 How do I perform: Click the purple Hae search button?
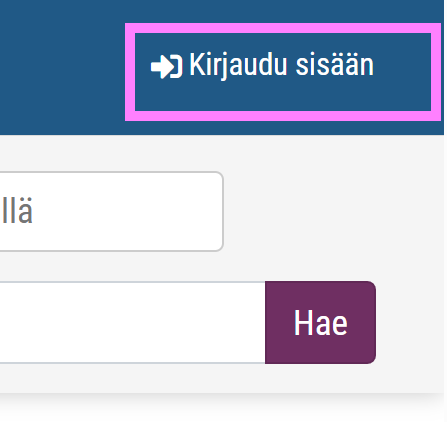(x=320, y=322)
